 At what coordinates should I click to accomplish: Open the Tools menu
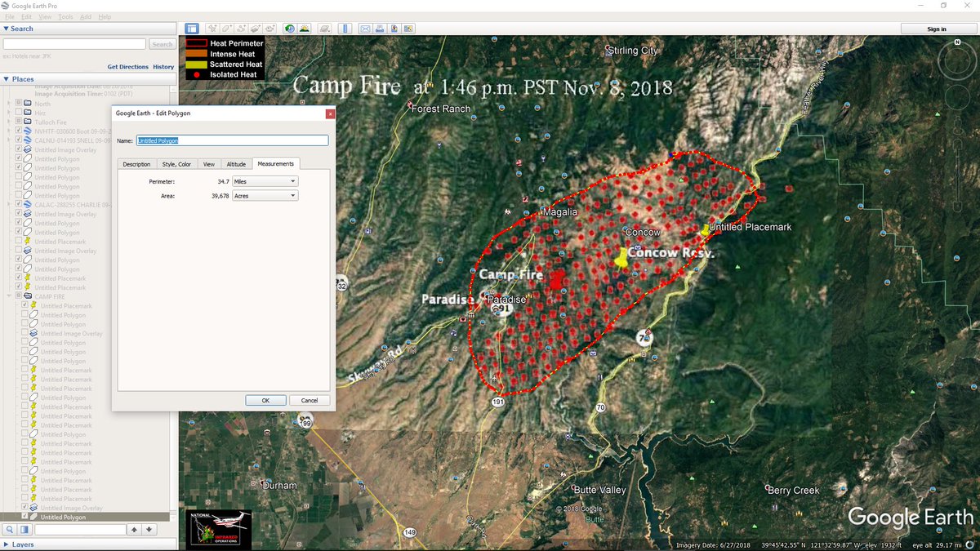65,16
